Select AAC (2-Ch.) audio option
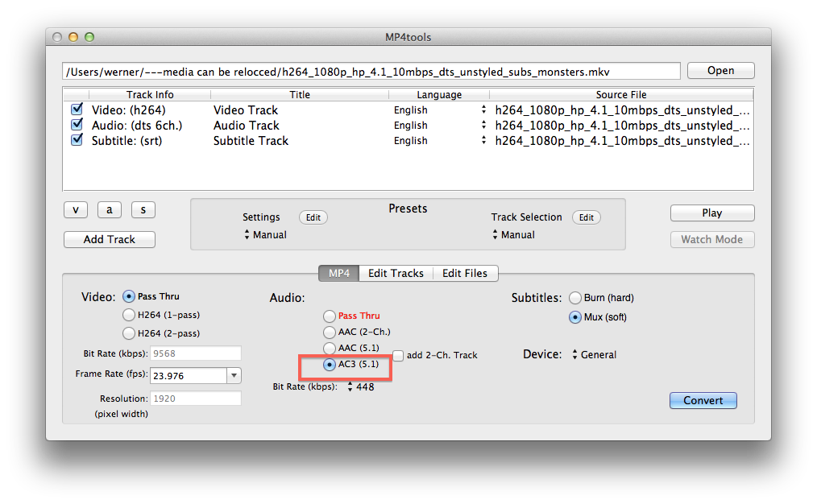Screen dimensions: 817x504 (x=330, y=333)
